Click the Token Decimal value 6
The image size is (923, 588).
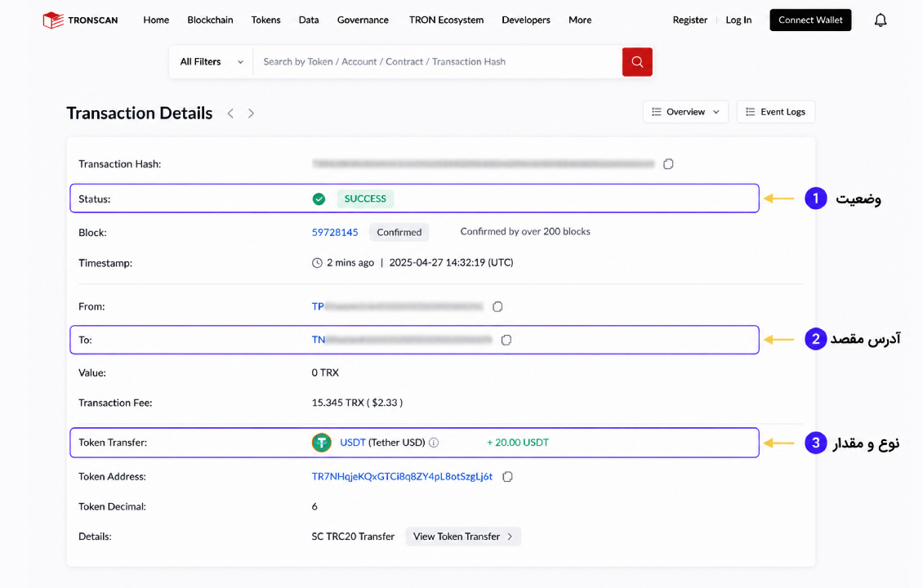click(314, 507)
